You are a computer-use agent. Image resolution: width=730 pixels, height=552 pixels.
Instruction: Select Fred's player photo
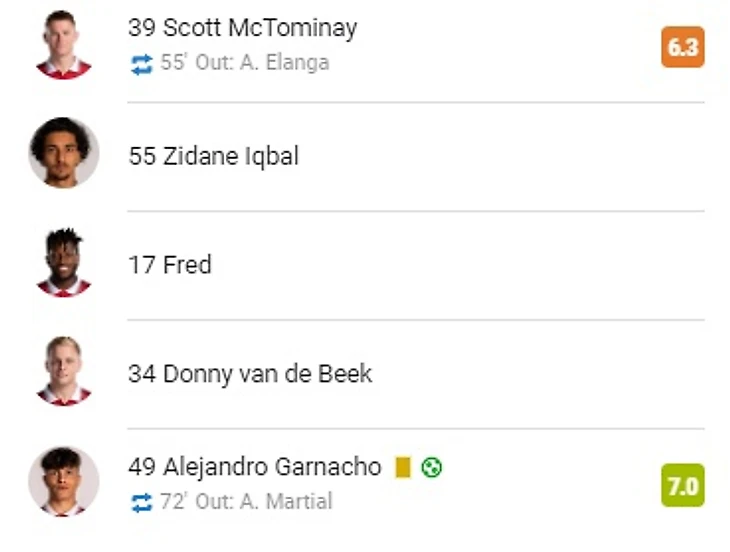point(63,263)
